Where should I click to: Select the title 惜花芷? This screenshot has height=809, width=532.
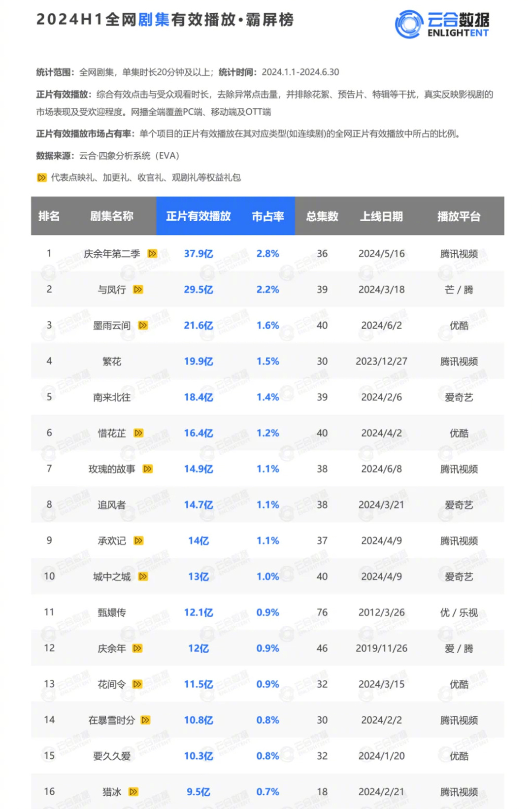click(112, 433)
